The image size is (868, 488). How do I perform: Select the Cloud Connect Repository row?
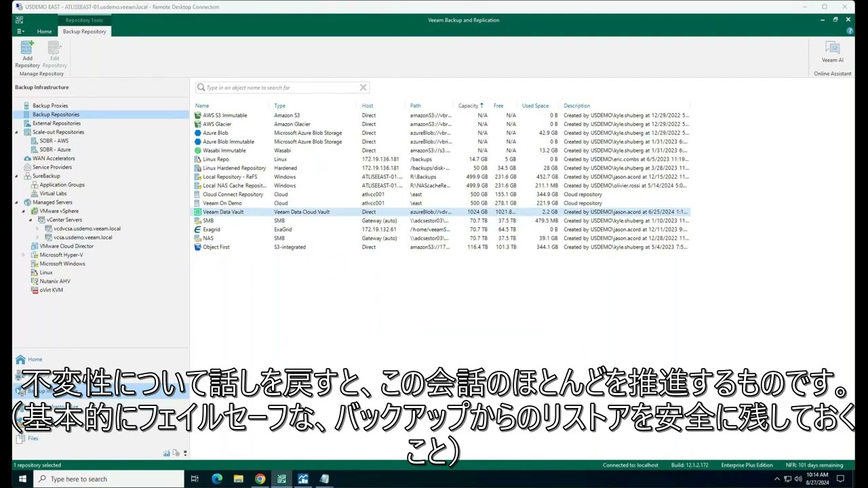441,195
